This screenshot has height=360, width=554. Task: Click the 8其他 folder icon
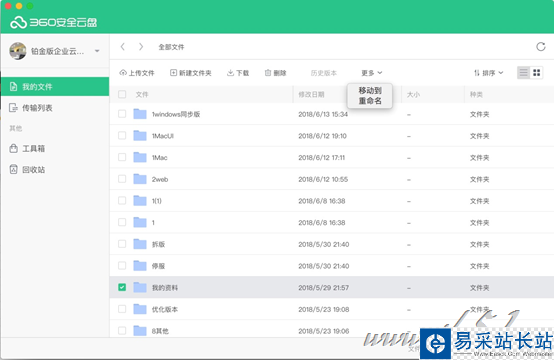click(140, 331)
